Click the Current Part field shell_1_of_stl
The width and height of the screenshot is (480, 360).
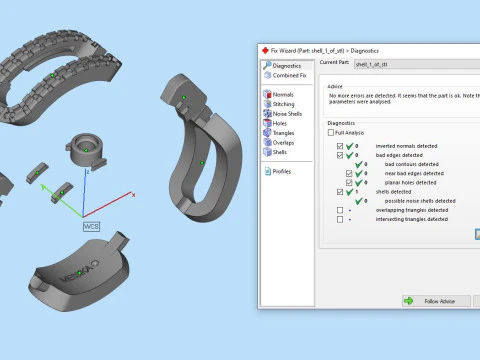tap(417, 64)
